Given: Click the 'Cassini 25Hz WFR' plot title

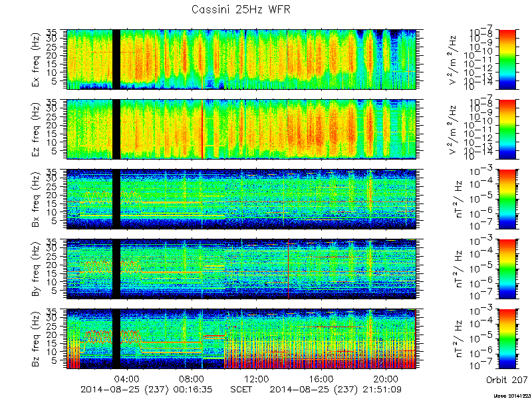Looking at the screenshot, I should click(241, 9).
